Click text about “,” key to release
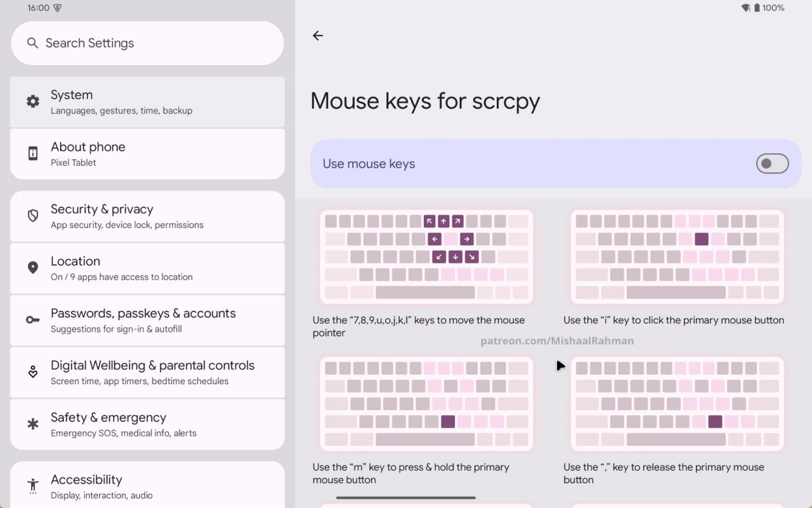812x508 pixels. [664, 473]
